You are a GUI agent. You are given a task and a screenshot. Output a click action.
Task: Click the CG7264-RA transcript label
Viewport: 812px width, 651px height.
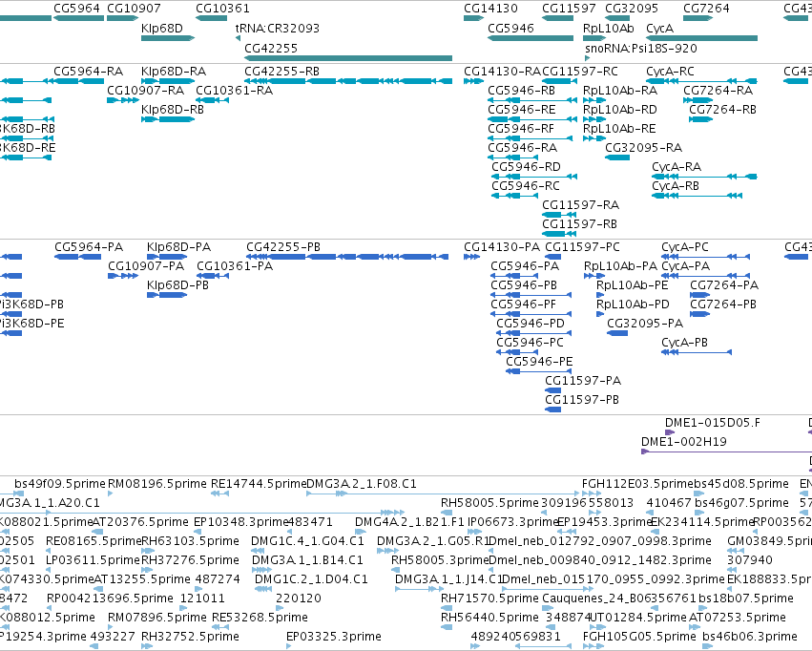point(718,91)
